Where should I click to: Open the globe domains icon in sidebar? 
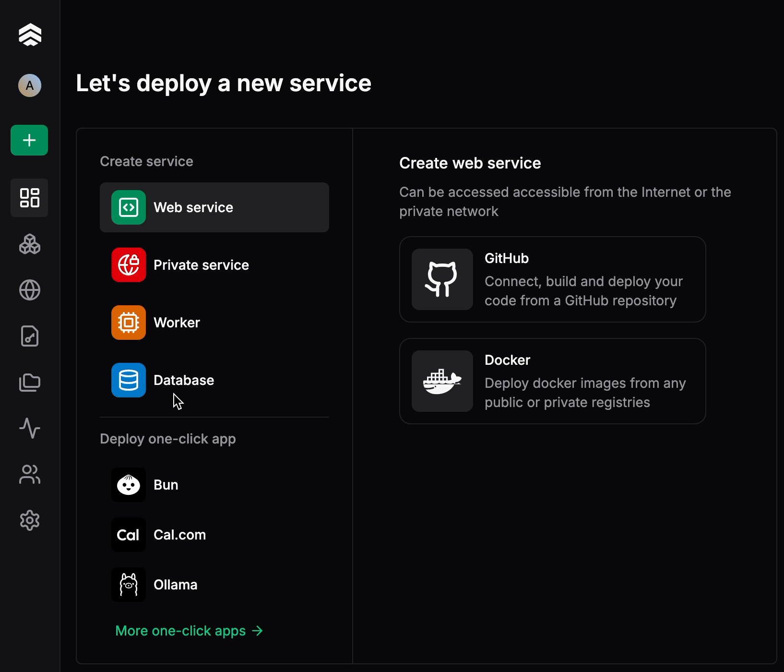(29, 290)
